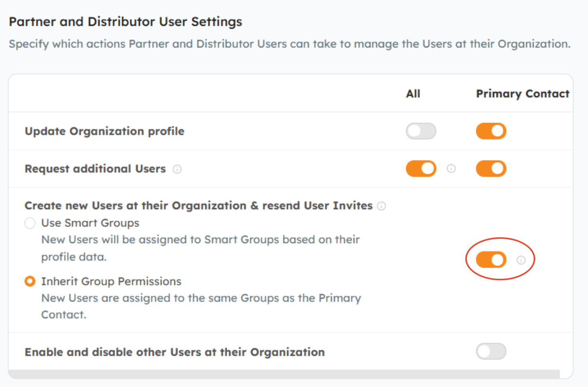Click the Update Organization profile row label
Screen dimensions: 588x387
[104, 131]
